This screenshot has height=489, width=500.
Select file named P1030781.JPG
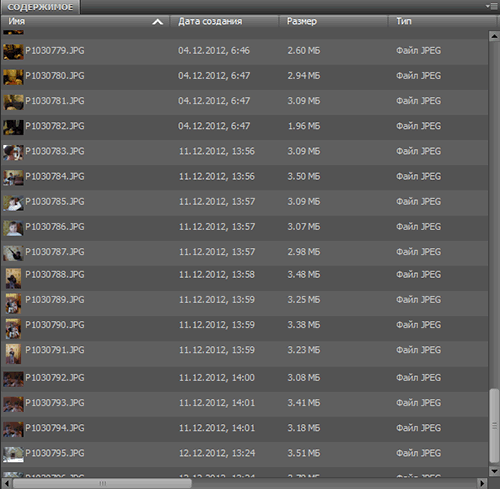click(x=55, y=101)
